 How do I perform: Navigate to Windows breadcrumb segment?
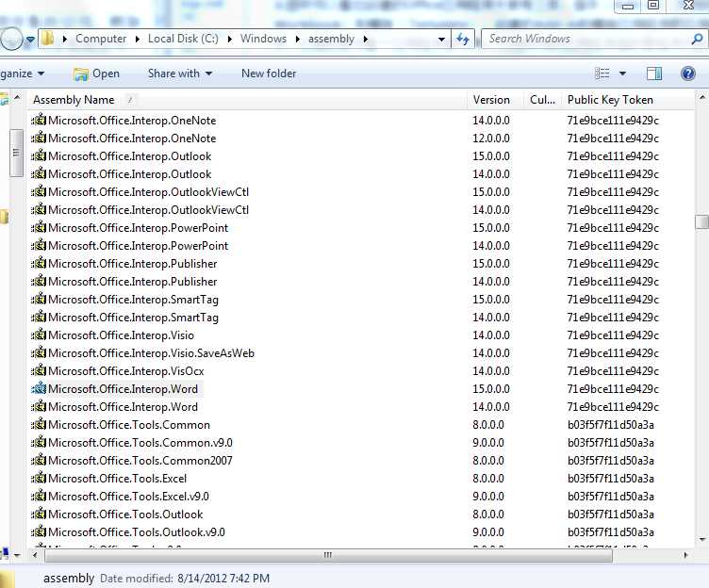(263, 39)
